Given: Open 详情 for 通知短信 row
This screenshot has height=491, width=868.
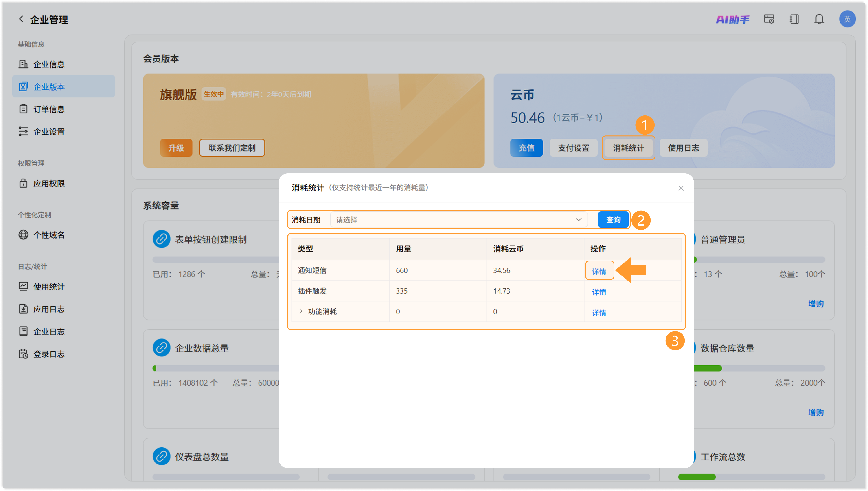Looking at the screenshot, I should (599, 271).
